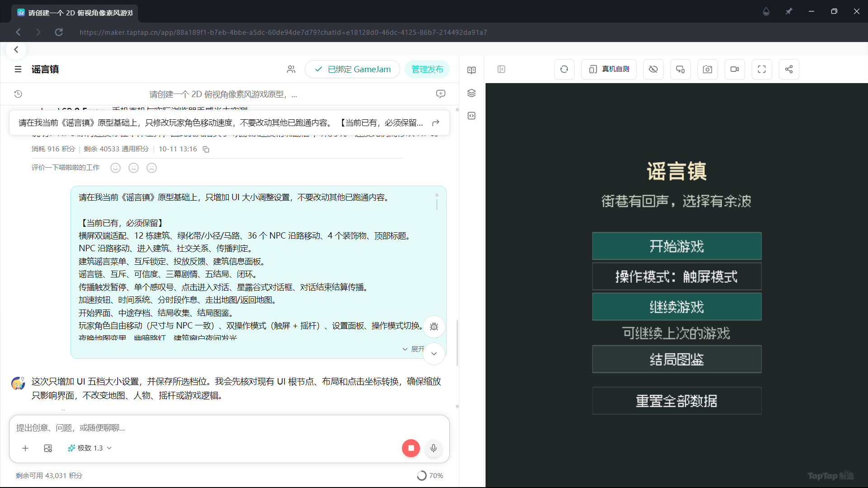
Task: Open chat history clock icon
Action: [x=18, y=94]
